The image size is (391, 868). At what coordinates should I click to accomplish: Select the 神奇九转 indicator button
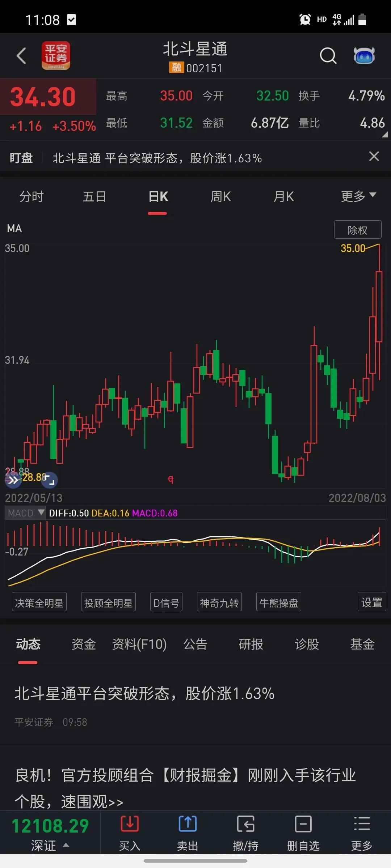tap(219, 603)
